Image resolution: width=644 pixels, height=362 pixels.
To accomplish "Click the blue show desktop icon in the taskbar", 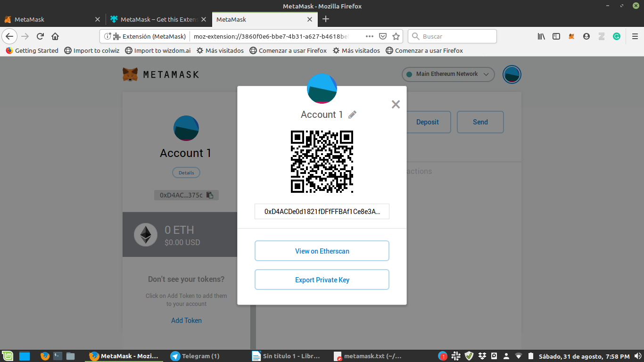I will click(24, 356).
